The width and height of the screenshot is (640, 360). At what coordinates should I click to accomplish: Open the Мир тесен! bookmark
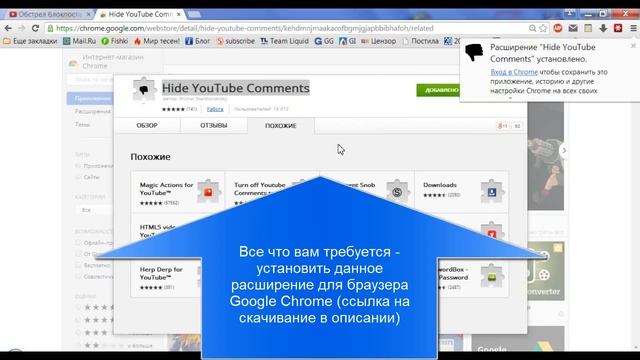[x=157, y=41]
